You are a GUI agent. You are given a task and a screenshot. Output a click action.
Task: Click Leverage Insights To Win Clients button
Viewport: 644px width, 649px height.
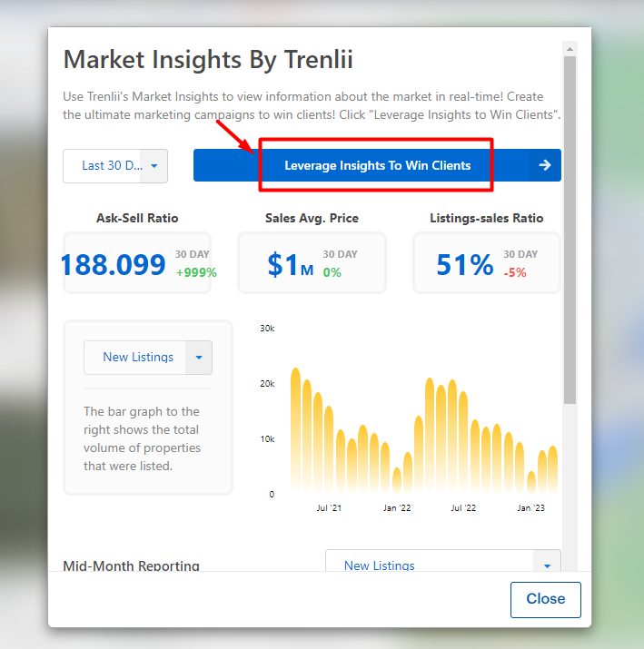coord(377,165)
